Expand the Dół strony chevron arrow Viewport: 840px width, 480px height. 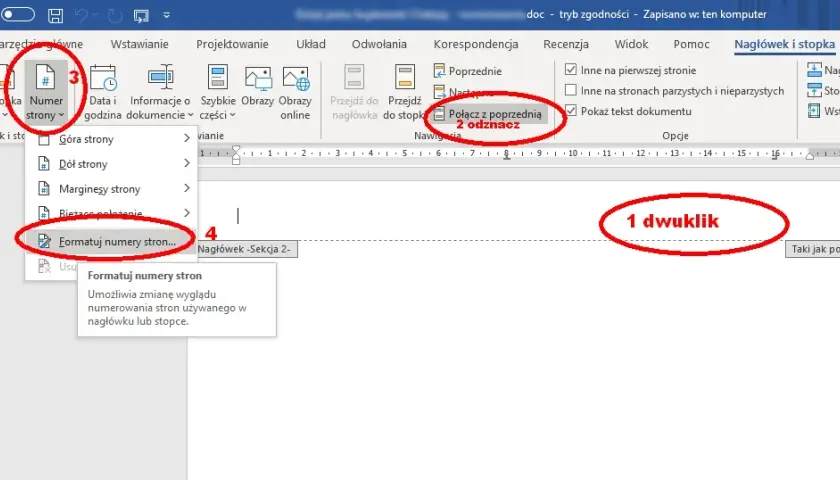[x=186, y=163]
